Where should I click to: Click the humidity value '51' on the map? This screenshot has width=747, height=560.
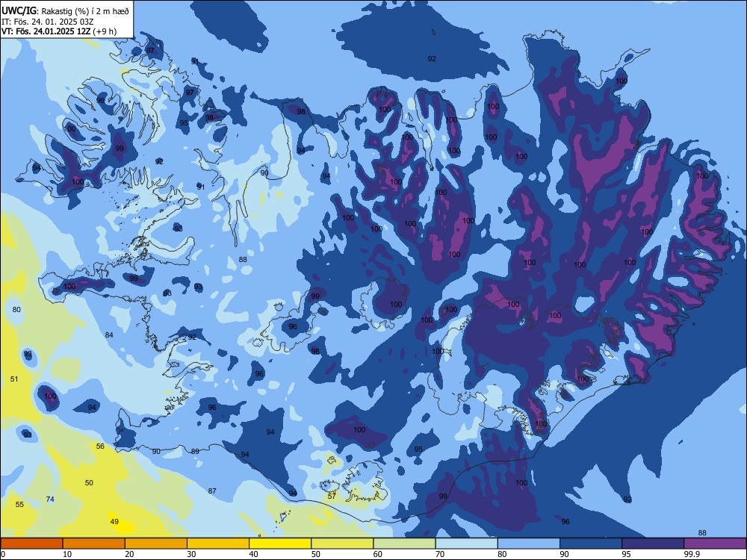tap(14, 379)
